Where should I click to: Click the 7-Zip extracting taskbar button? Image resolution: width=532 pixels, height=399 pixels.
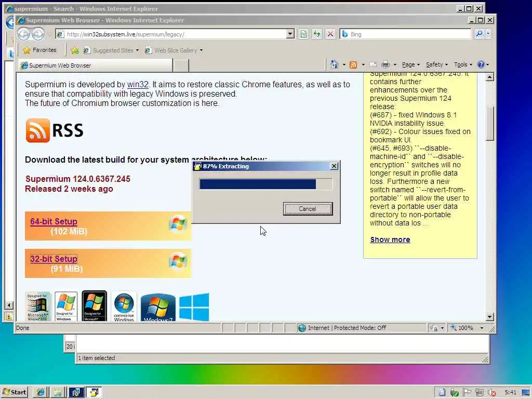(x=94, y=392)
